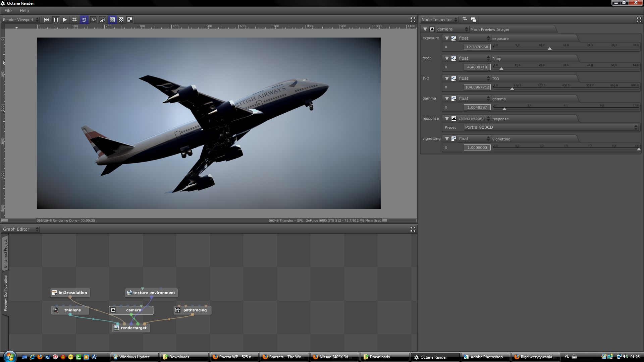
Task: Click the rewind-to-start render button
Action: click(x=46, y=20)
